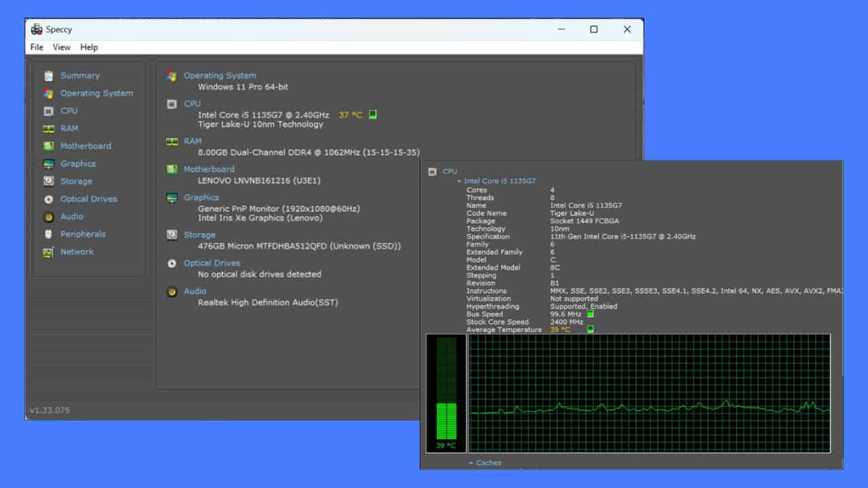Open the Optical Drives heading link in summary
The width and height of the screenshot is (868, 488).
pos(212,263)
